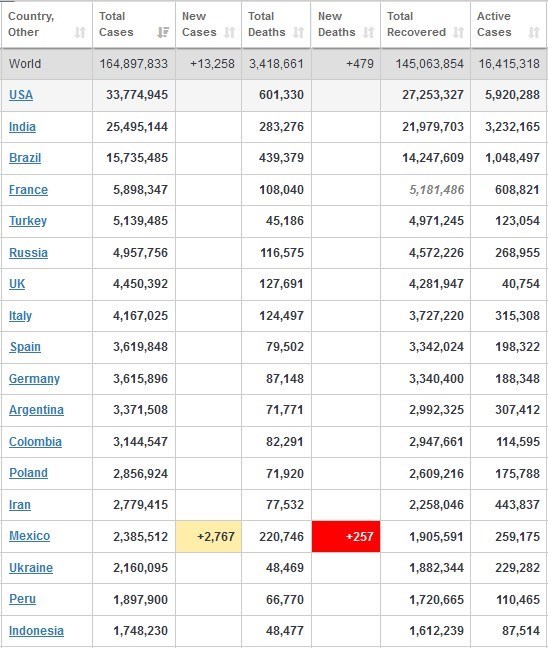Sort by Active Cases arrows icon
The width and height of the screenshot is (548, 648).
pos(534,32)
